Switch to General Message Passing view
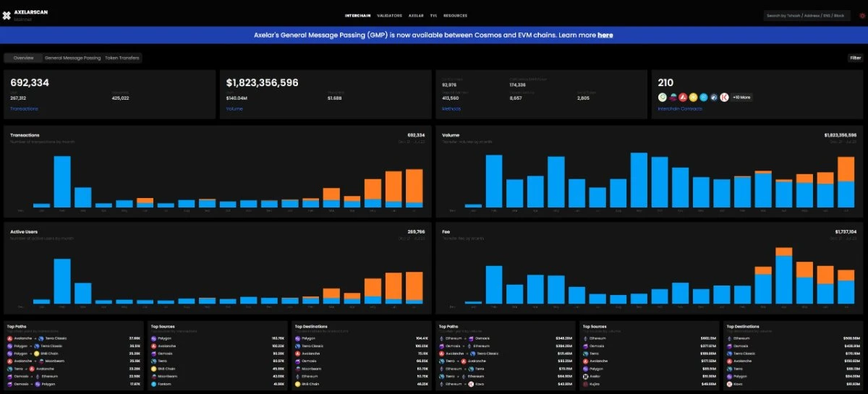Image resolution: width=868 pixels, height=394 pixels. point(72,58)
